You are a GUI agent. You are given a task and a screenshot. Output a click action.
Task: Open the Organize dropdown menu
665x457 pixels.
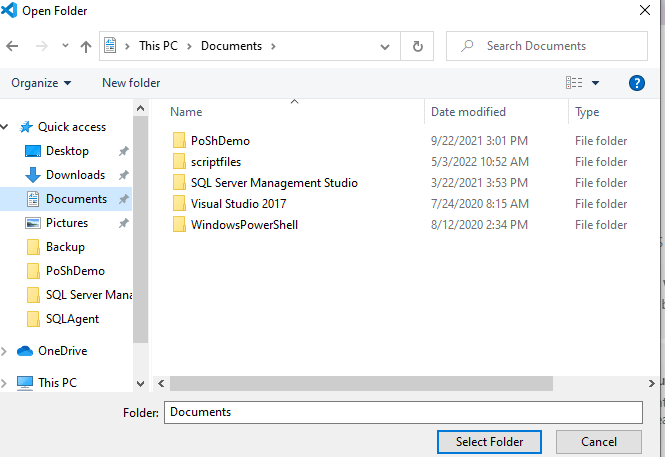point(41,83)
